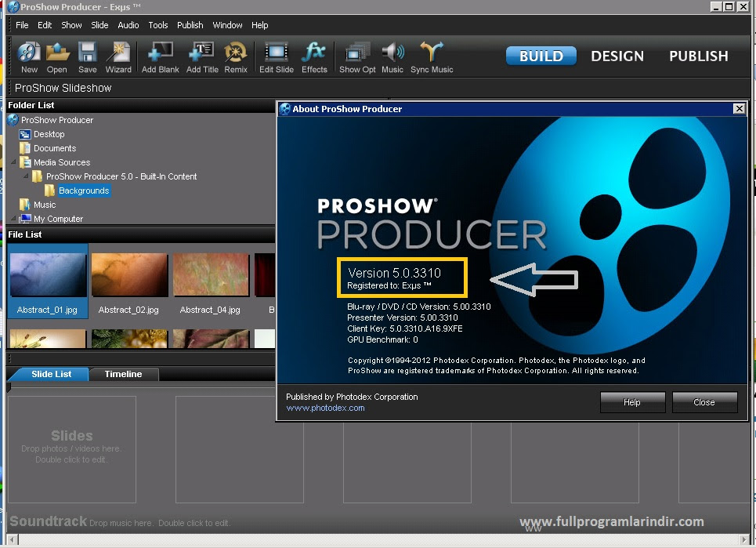Switch to the Timeline tab
The width and height of the screenshot is (756, 548).
coord(124,375)
